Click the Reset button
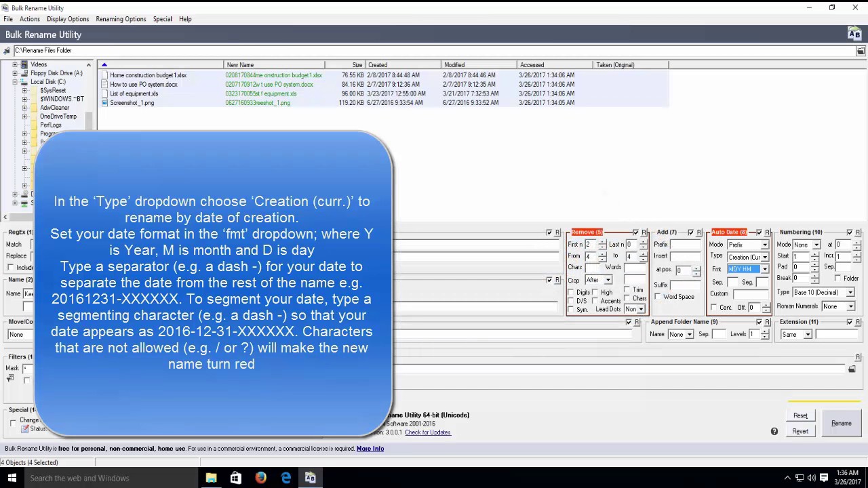 pos(800,415)
